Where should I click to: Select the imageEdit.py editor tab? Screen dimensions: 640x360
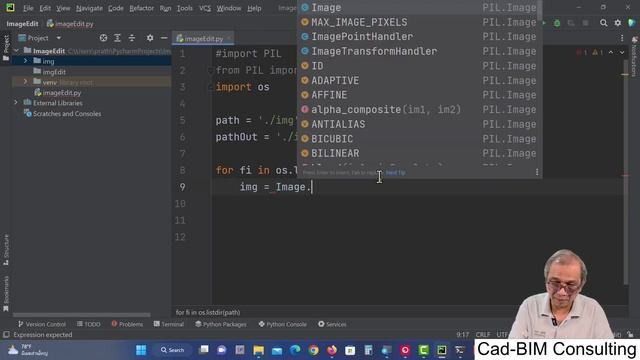pos(204,39)
